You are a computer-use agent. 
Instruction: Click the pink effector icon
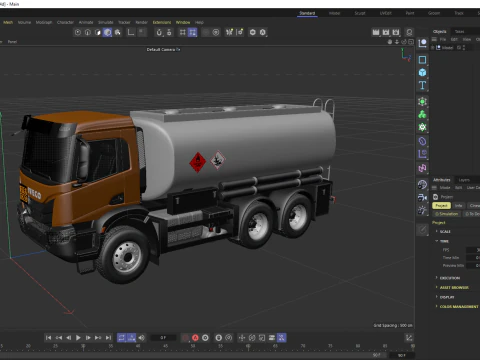click(422, 168)
